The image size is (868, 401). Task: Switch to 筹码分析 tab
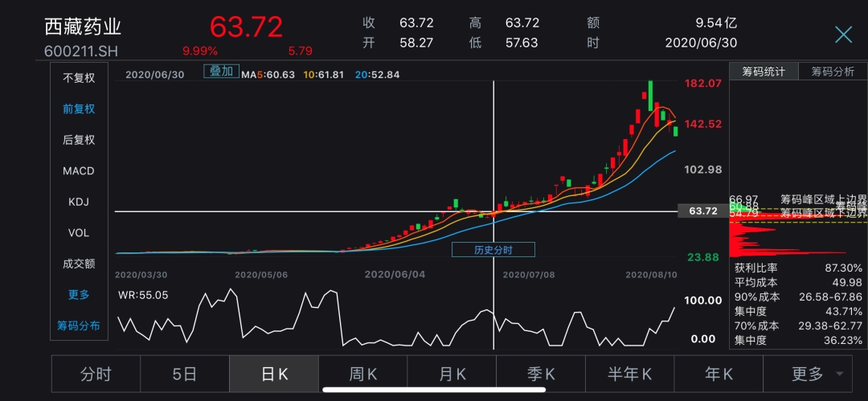coord(833,72)
